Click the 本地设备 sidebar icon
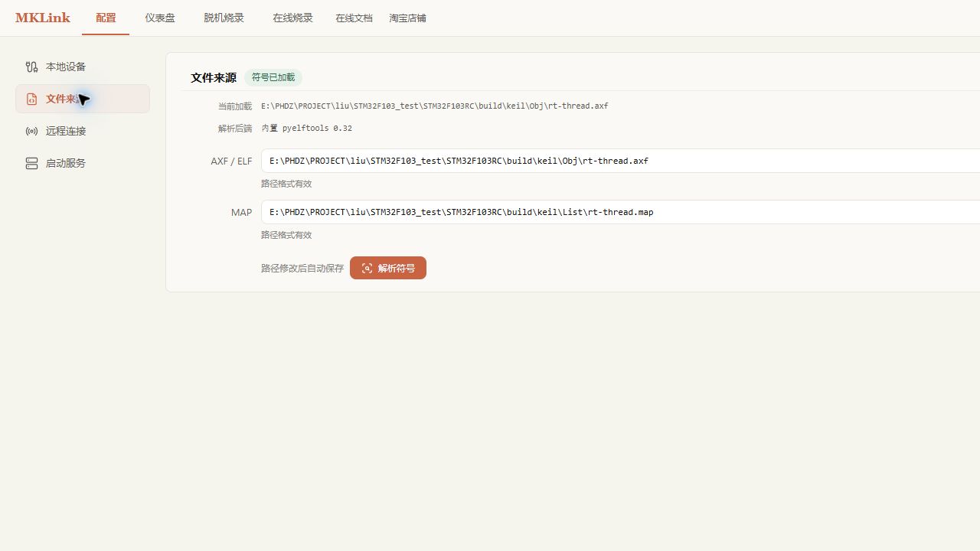Viewport: 980px width, 551px height. (31, 67)
